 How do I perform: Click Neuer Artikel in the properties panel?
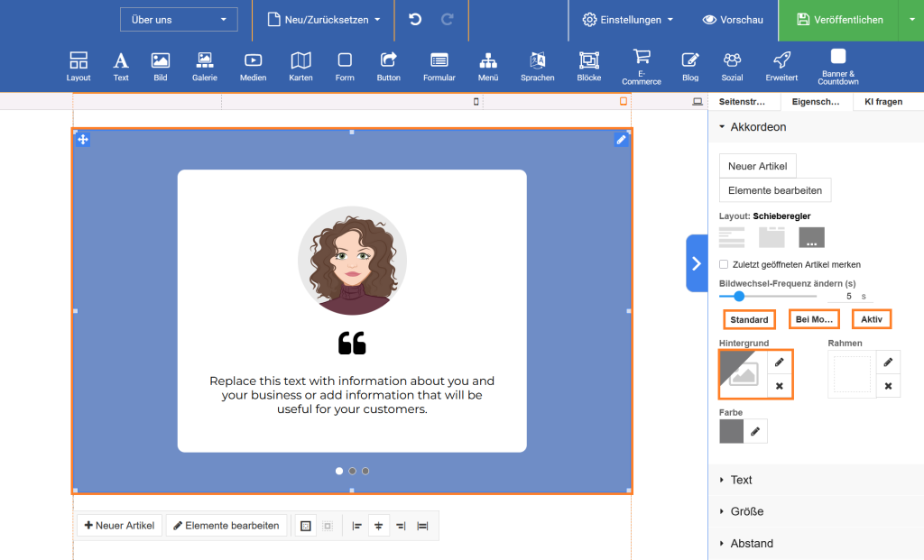[757, 166]
